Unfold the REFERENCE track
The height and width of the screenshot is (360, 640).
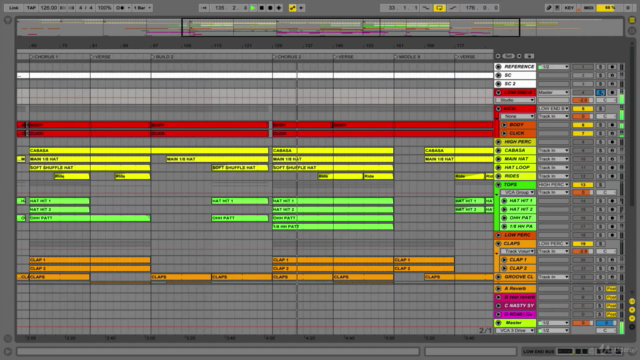pyautogui.click(x=498, y=67)
